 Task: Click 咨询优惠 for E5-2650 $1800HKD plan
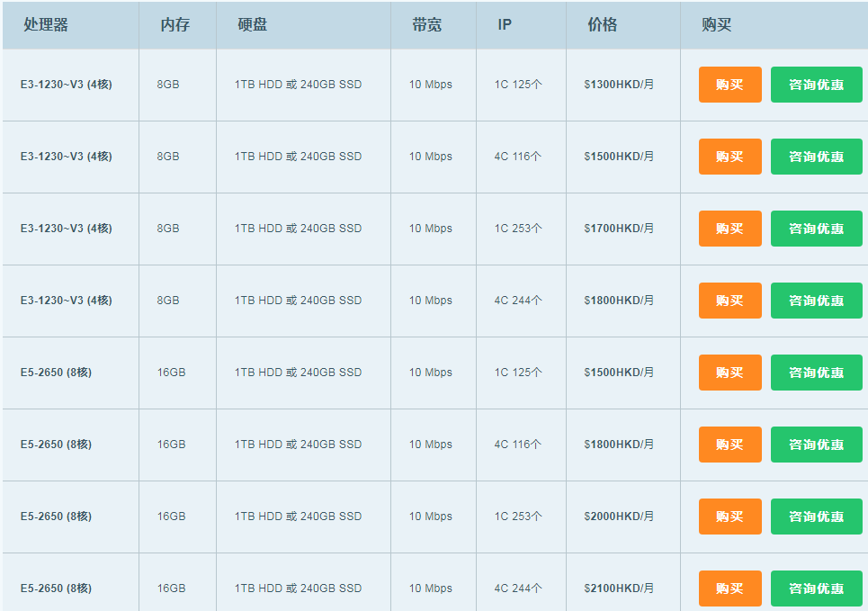click(816, 445)
